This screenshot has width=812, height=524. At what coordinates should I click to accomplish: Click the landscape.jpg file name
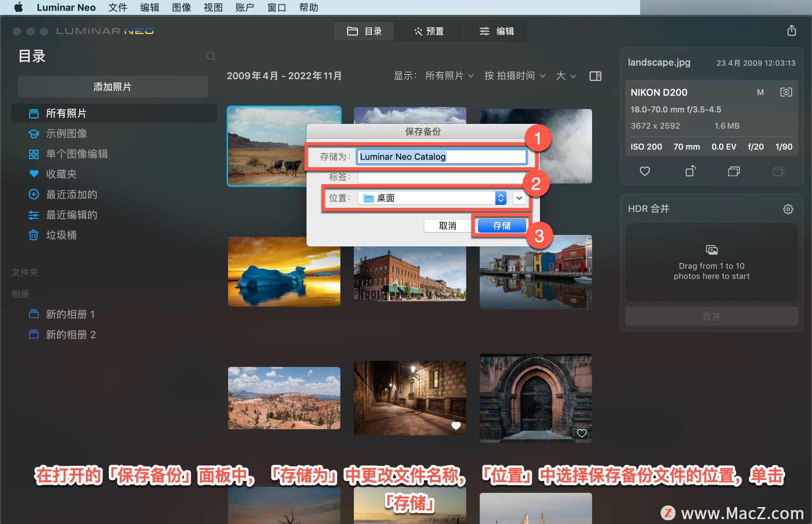pyautogui.click(x=659, y=63)
